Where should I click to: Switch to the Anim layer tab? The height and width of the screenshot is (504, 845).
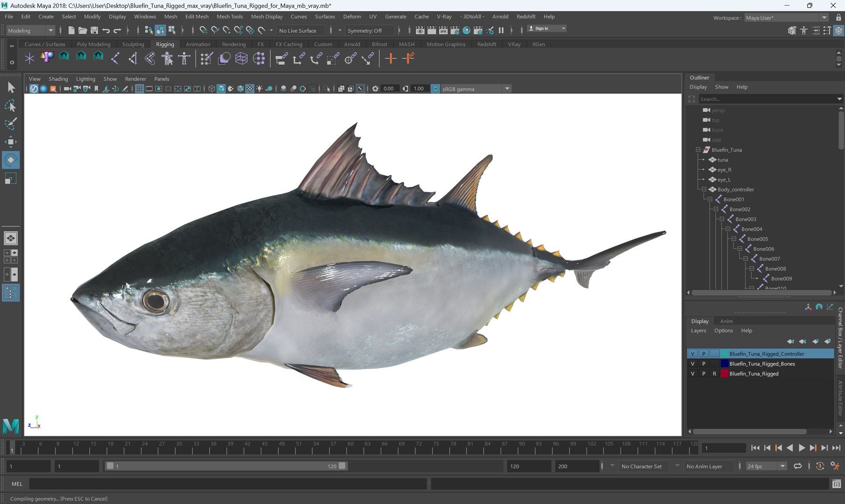726,321
